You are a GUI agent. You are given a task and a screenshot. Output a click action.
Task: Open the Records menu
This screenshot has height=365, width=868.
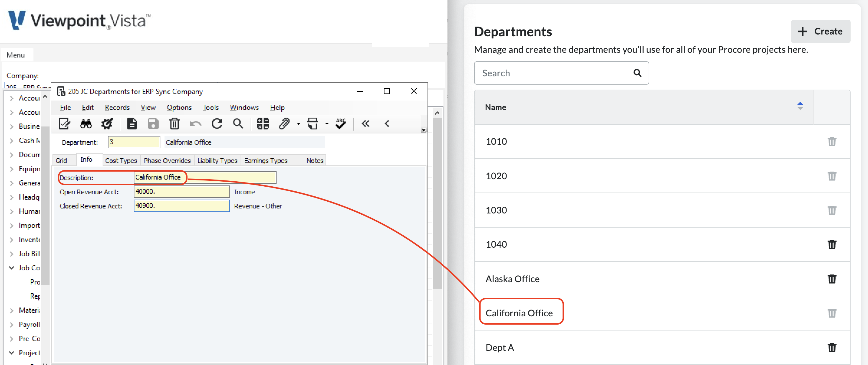tap(117, 108)
